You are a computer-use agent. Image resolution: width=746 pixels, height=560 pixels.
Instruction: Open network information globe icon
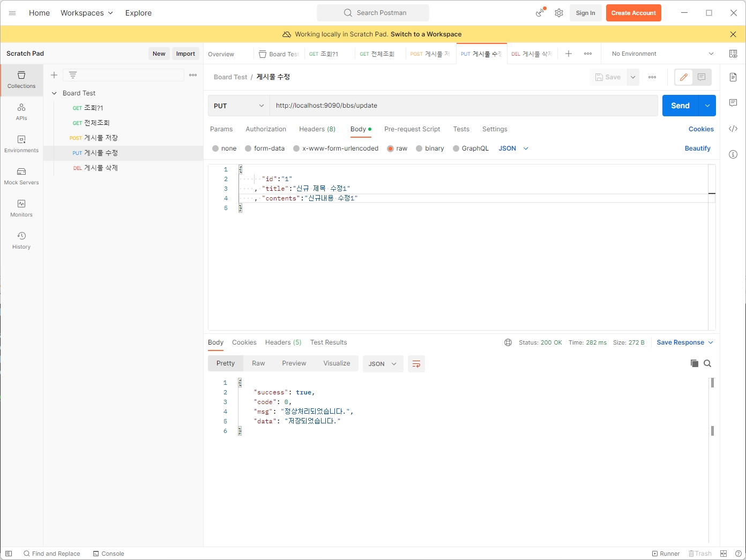(x=508, y=342)
